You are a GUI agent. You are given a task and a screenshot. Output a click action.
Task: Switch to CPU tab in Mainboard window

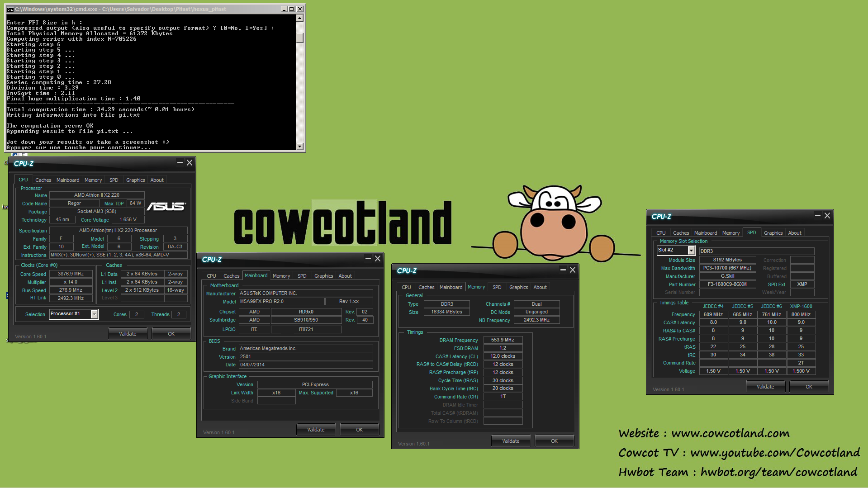coord(211,276)
